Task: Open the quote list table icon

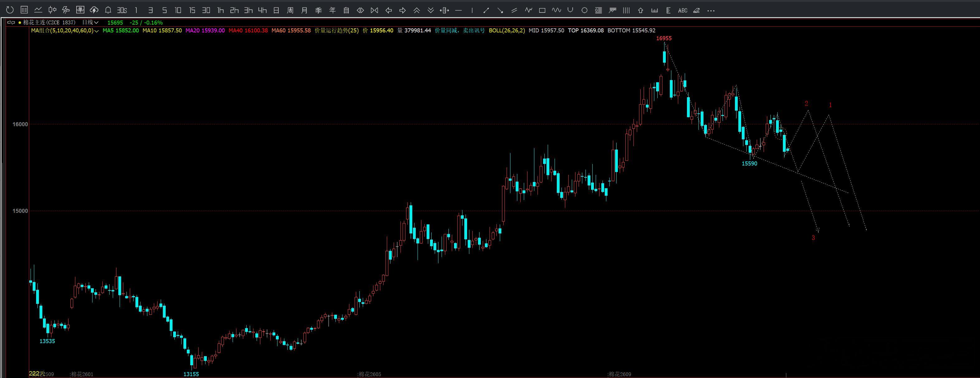Action: point(24,10)
